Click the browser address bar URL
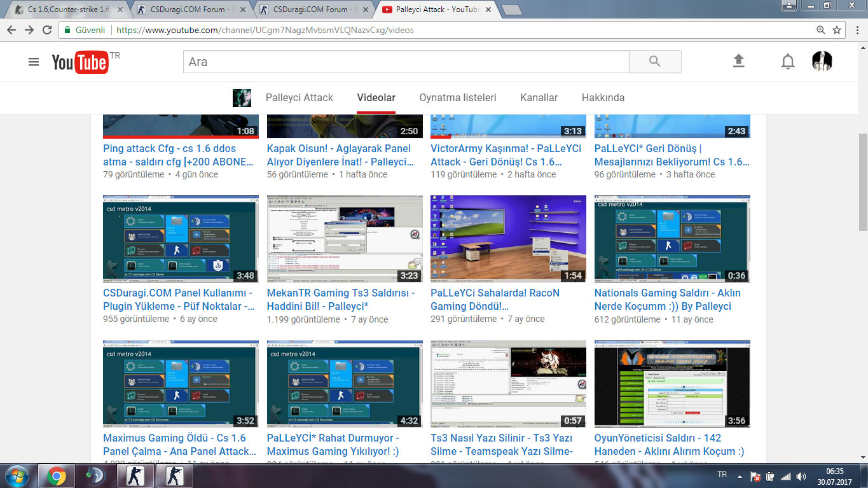The image size is (868, 488). click(x=265, y=30)
